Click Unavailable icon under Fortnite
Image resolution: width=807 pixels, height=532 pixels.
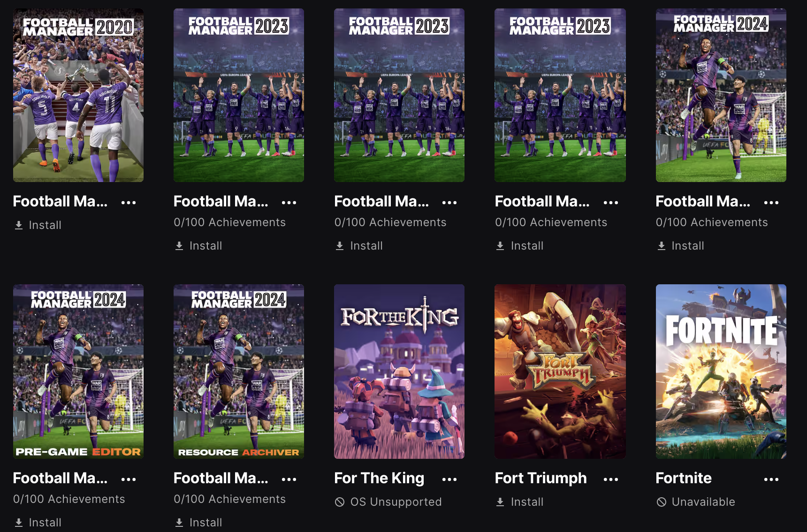tap(662, 502)
